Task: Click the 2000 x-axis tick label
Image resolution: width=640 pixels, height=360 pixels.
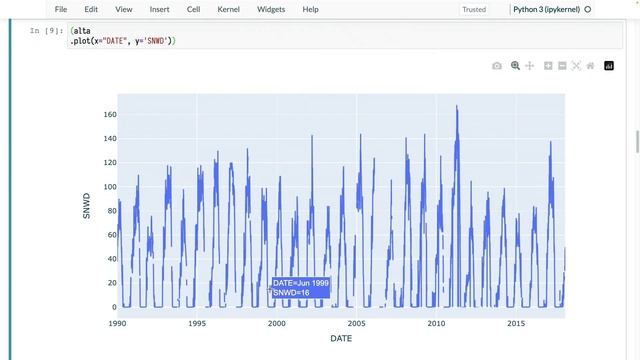Action: [276, 324]
